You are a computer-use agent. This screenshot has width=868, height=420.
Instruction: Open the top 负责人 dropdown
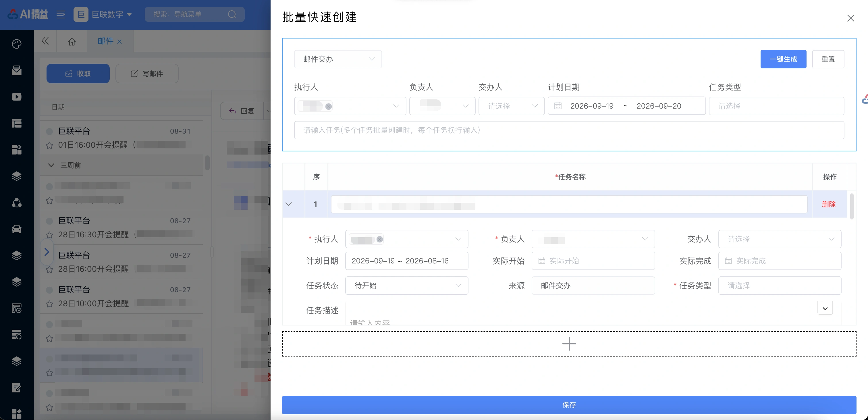pyautogui.click(x=442, y=106)
